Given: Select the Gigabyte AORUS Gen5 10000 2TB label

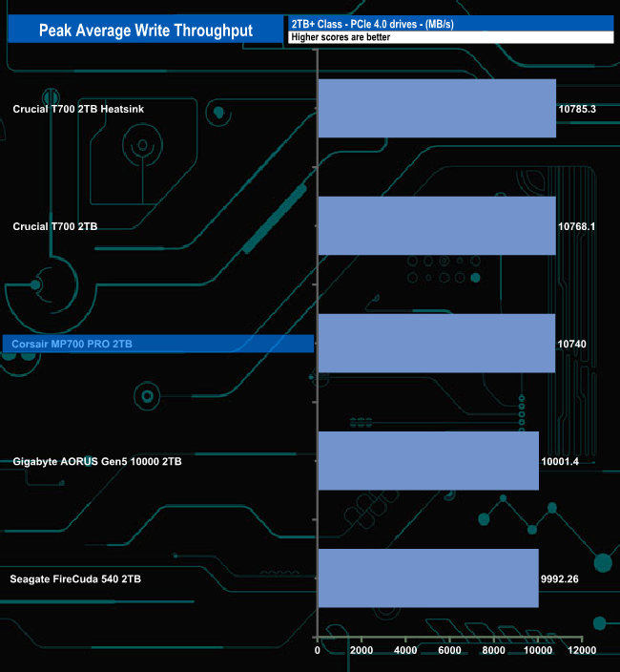Looking at the screenshot, I should [97, 462].
